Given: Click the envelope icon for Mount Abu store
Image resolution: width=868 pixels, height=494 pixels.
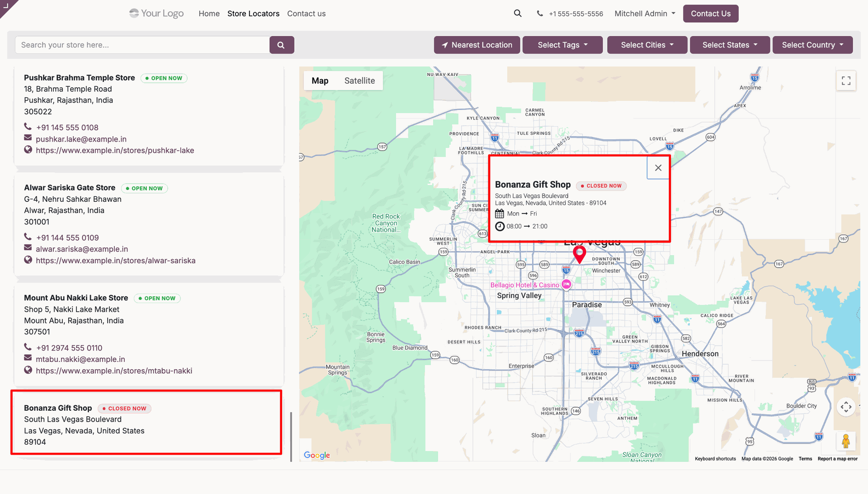Looking at the screenshot, I should [x=28, y=358].
